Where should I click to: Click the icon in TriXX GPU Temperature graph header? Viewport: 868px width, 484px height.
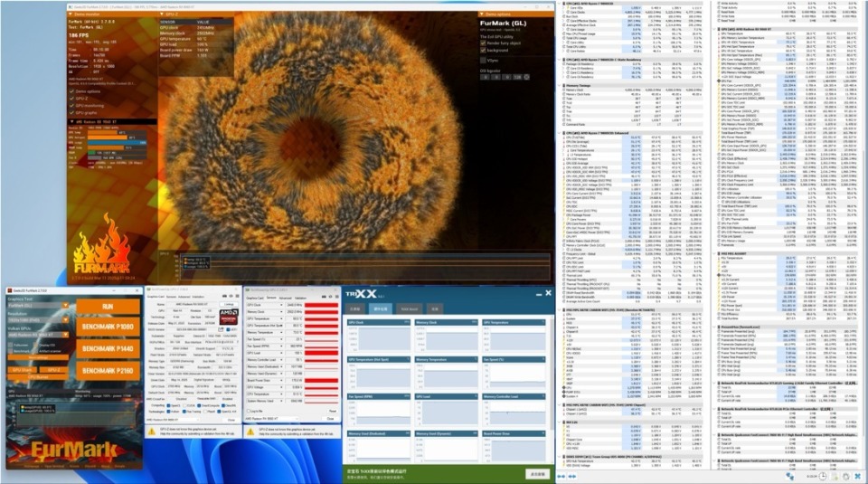coord(543,322)
